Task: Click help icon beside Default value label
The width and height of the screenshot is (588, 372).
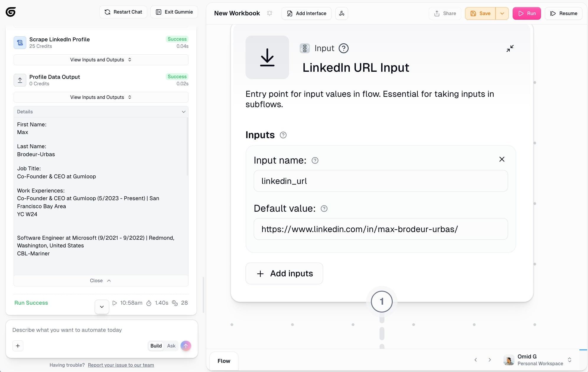Action: 324,208
